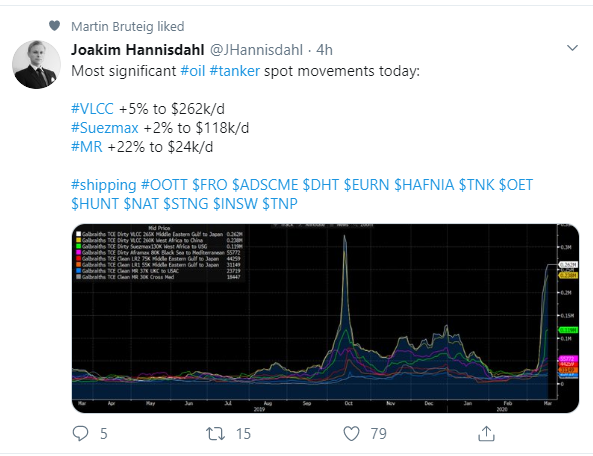Viewport: 593px width, 456px height.
Task: Open the #shipping hashtag
Action: point(104,185)
